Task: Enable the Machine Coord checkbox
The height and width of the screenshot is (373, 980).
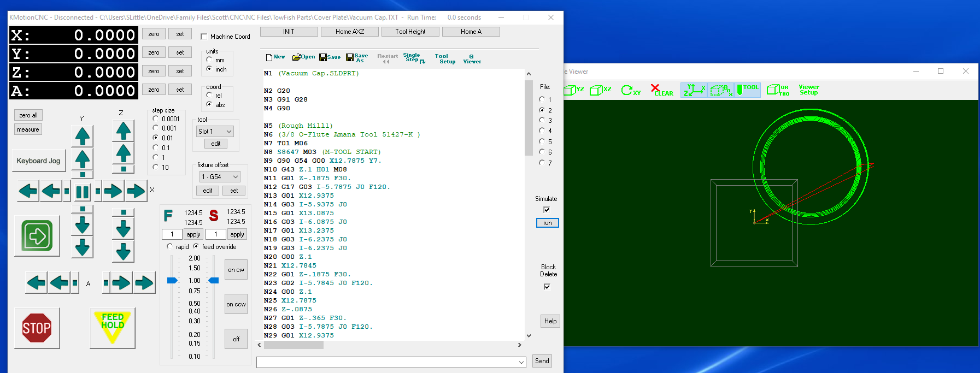Action: 204,37
